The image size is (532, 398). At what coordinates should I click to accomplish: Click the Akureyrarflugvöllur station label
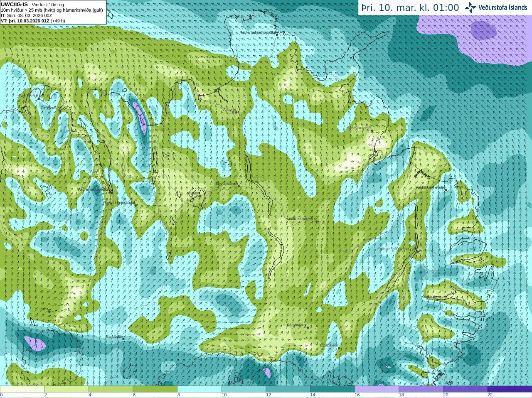click(x=94, y=189)
